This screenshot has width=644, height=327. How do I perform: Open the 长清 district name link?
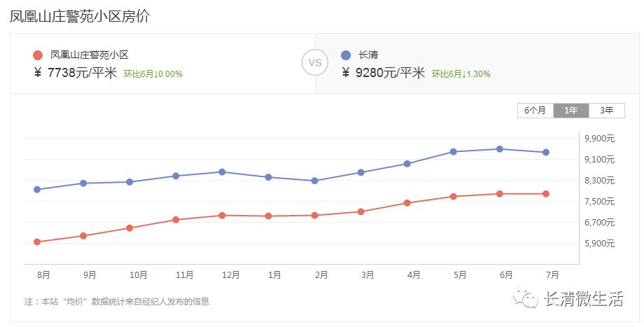pos(368,55)
